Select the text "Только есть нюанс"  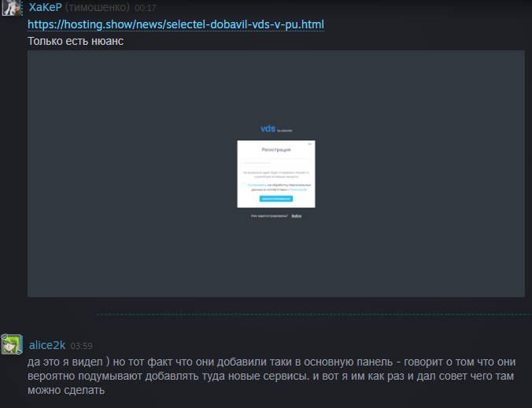point(76,42)
